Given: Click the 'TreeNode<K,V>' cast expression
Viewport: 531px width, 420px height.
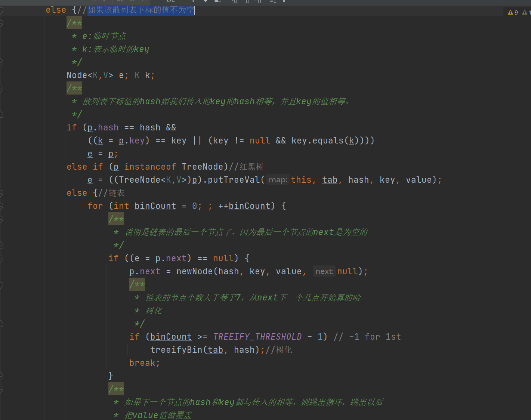Looking at the screenshot, I should pos(153,180).
